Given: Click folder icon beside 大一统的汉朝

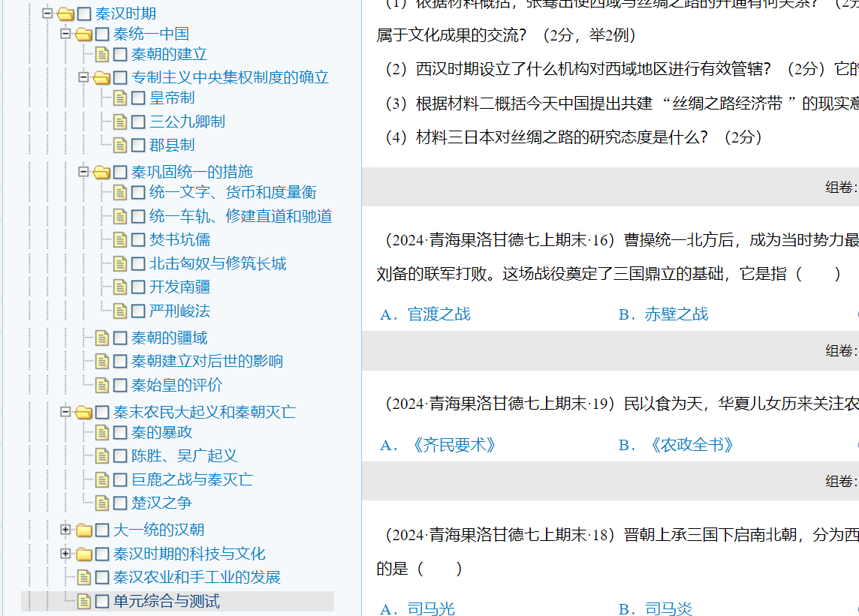Looking at the screenshot, I should pyautogui.click(x=83, y=530).
